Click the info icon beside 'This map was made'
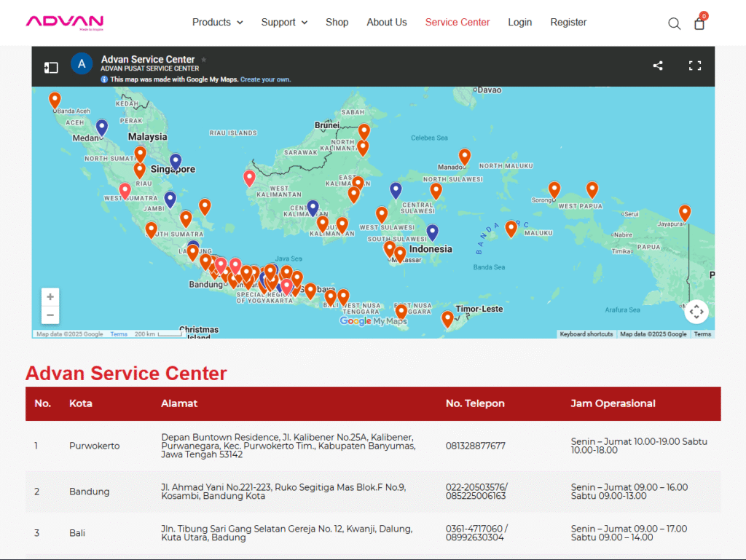This screenshot has height=560, width=746. pyautogui.click(x=104, y=79)
